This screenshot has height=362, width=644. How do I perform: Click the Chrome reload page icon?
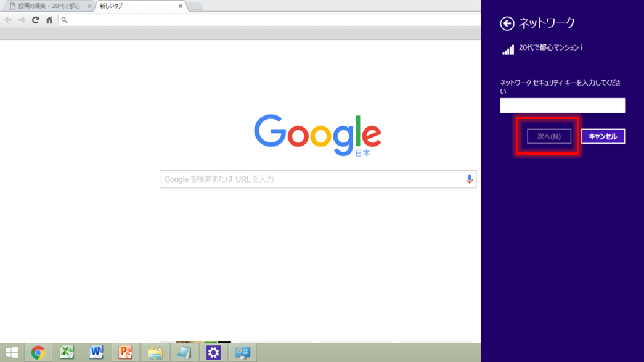35,20
